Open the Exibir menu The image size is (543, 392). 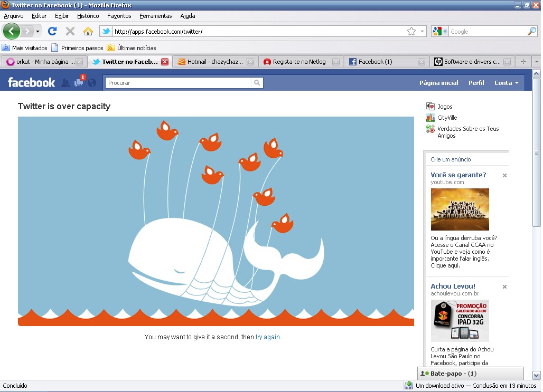(62, 16)
